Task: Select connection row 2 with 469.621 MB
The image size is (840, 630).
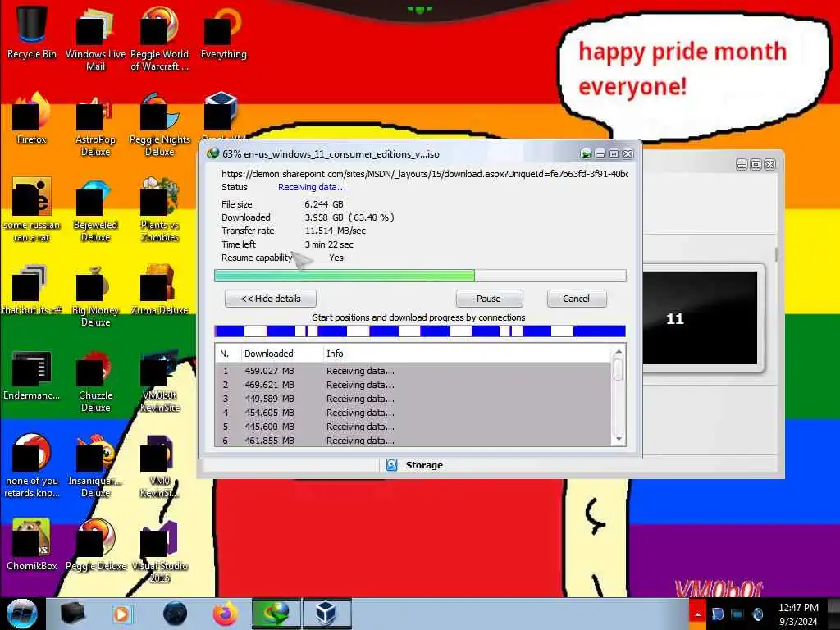Action: (x=413, y=385)
